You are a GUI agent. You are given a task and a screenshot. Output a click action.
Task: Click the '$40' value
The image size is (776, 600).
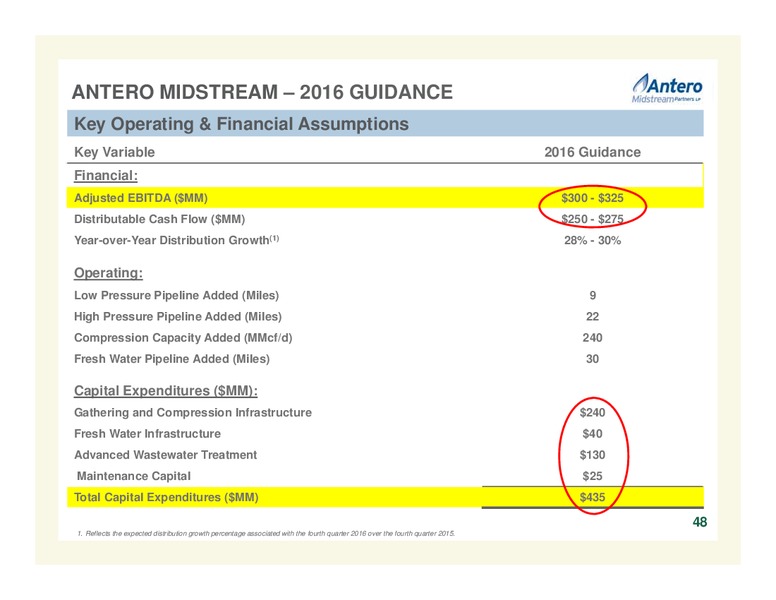click(x=592, y=434)
